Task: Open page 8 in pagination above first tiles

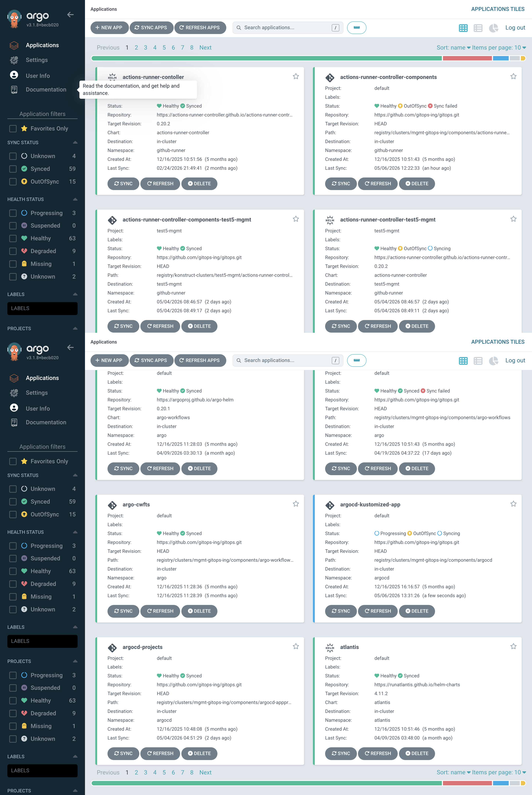Action: (x=192, y=48)
